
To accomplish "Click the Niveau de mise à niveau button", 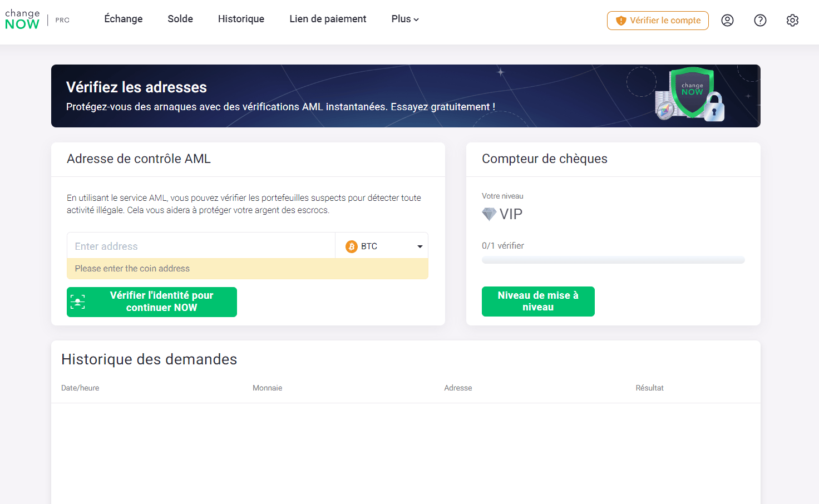I will click(x=538, y=301).
